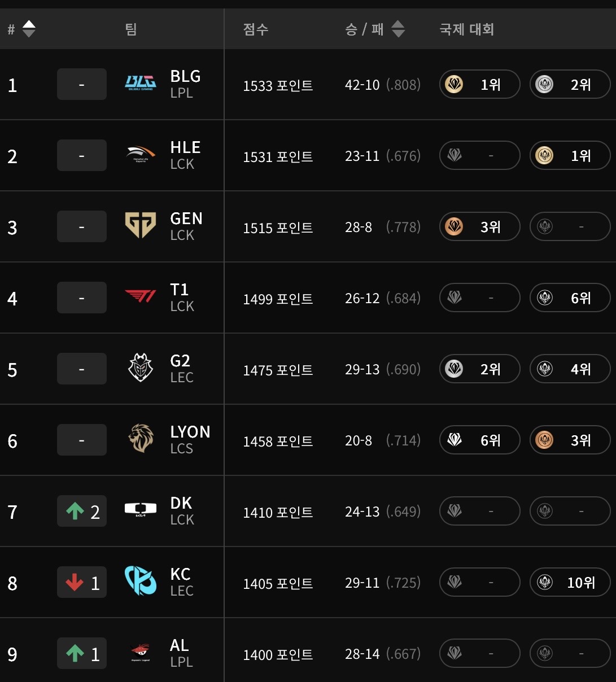Viewport: 616px width, 682px height.
Task: Click KC's red down-arrow rank change
Action: (x=82, y=582)
